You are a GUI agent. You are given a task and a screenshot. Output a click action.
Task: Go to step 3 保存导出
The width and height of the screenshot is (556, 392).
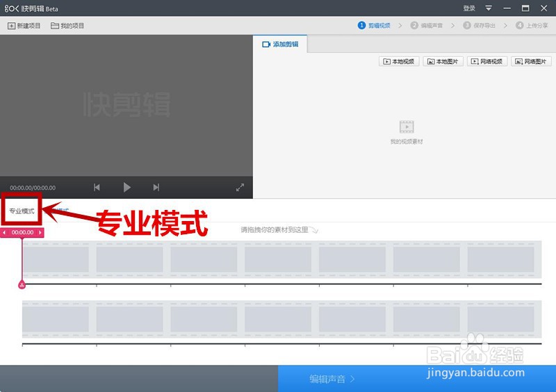pos(479,26)
